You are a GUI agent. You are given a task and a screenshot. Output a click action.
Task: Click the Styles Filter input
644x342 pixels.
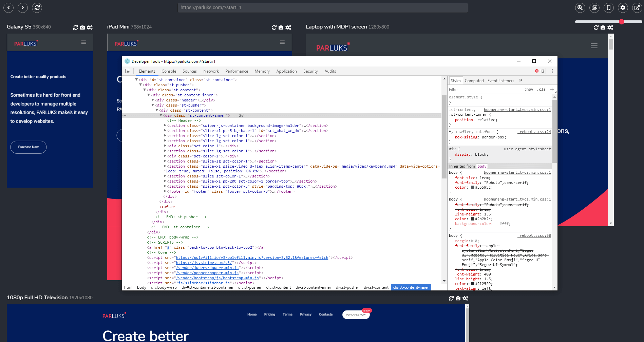point(485,90)
